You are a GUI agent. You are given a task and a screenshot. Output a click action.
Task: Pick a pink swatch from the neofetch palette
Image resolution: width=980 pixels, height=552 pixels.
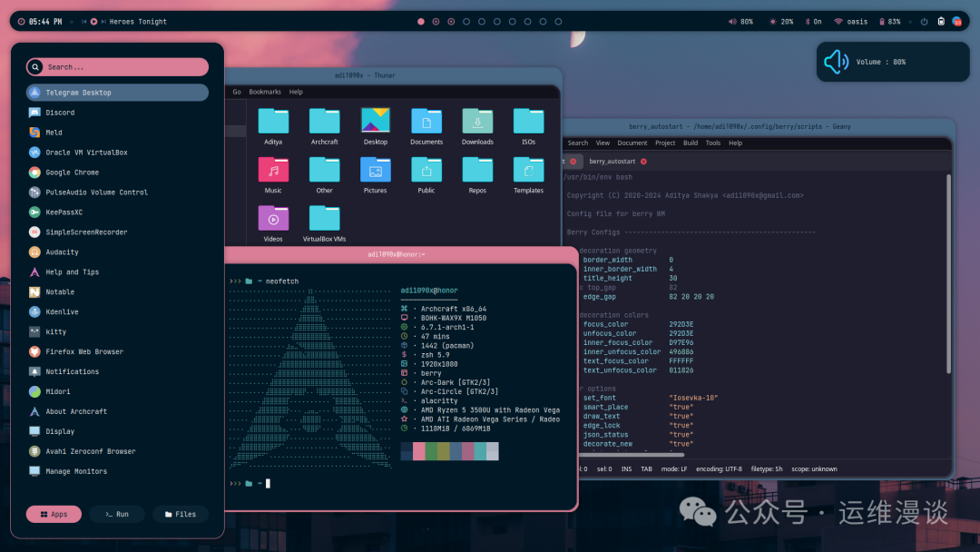(x=418, y=451)
